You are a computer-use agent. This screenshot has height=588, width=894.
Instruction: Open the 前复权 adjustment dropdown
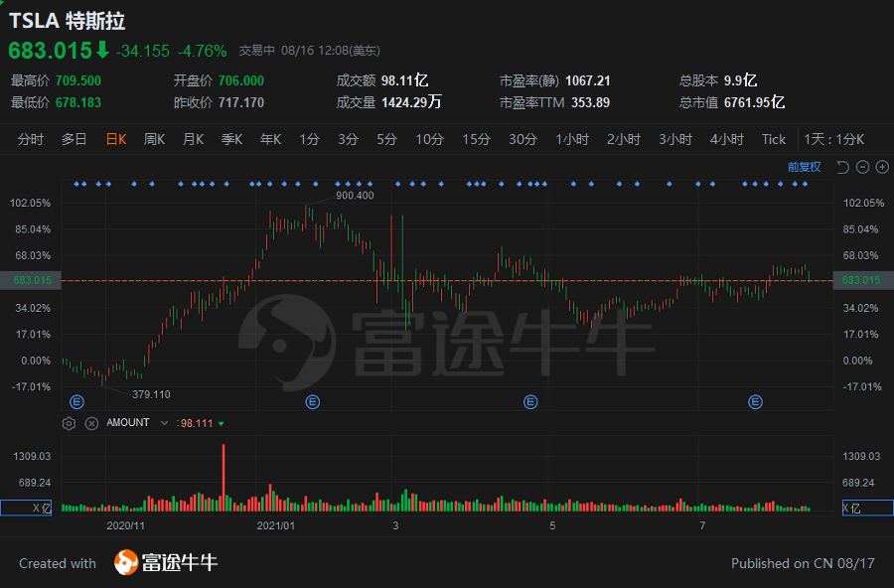point(804,167)
